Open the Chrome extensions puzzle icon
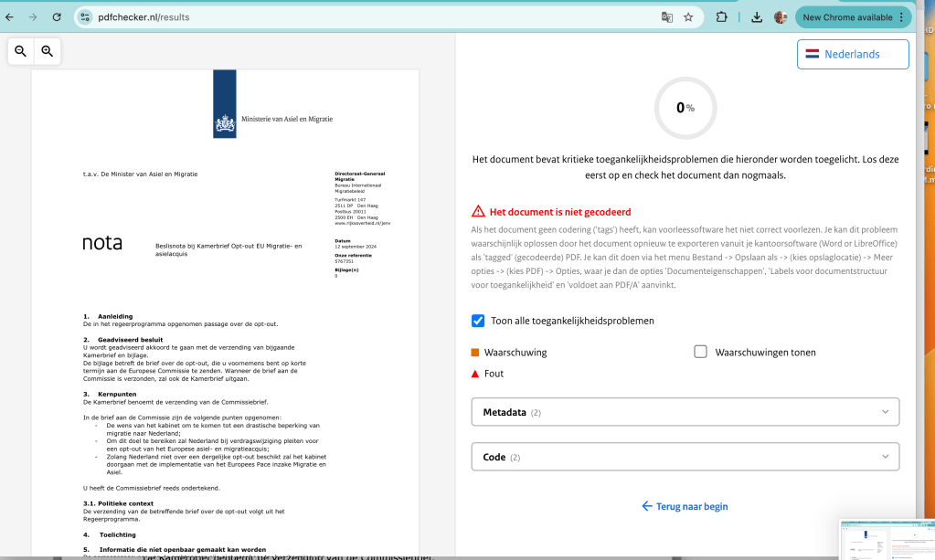Image resolution: width=935 pixels, height=560 pixels. [721, 16]
